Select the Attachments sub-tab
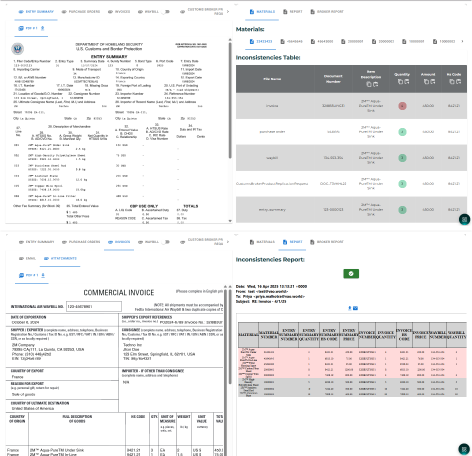472x456 pixels. pyautogui.click(x=60, y=258)
